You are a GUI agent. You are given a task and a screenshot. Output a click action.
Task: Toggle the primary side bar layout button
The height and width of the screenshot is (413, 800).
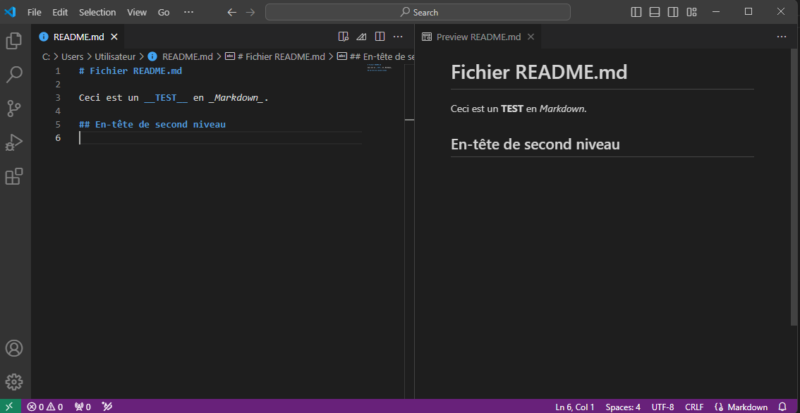637,12
